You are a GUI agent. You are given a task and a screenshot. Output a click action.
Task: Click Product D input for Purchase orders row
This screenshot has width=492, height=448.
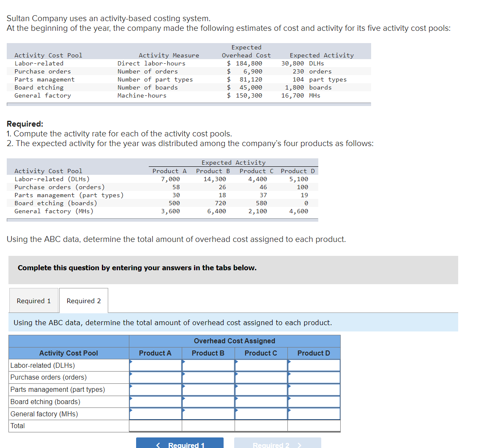click(x=314, y=377)
